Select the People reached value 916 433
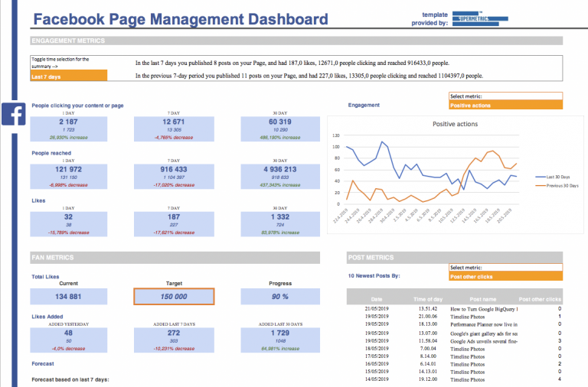Image resolution: width=588 pixels, height=387 pixels. click(x=174, y=169)
